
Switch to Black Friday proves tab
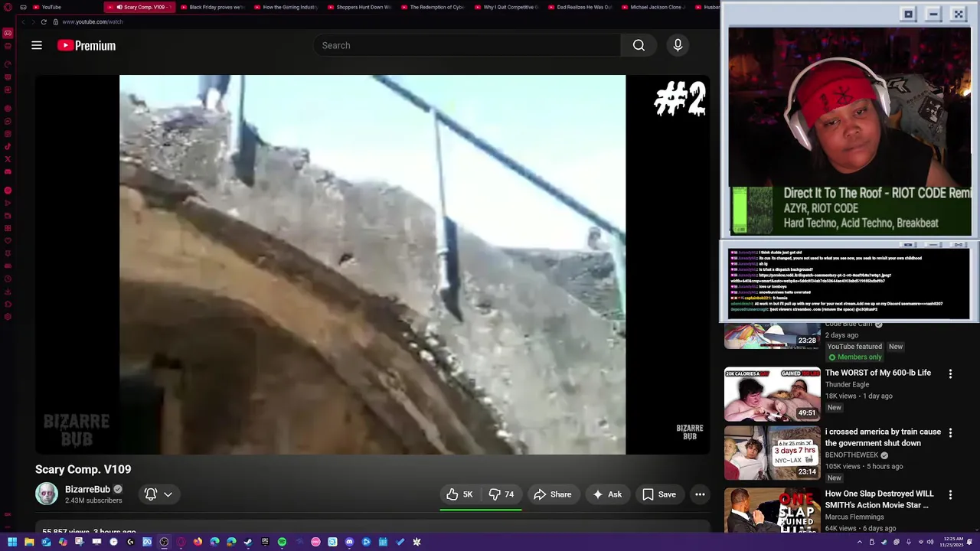[x=212, y=7]
